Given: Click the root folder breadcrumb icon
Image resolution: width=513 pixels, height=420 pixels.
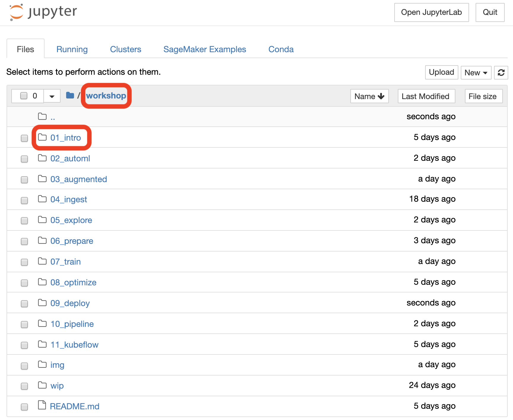Looking at the screenshot, I should [70, 95].
